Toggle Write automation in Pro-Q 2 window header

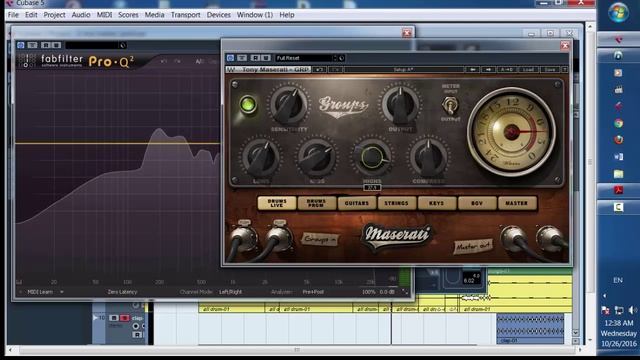pos(56,45)
